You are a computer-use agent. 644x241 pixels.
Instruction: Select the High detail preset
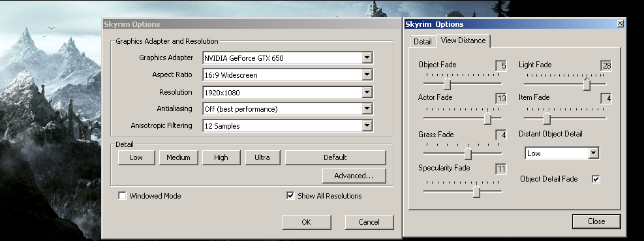[221, 157]
